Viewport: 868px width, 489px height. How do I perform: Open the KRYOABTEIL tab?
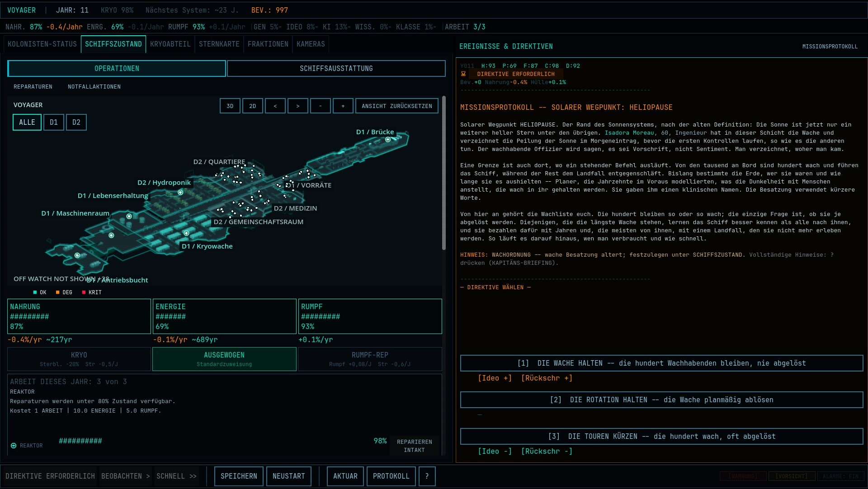click(170, 44)
